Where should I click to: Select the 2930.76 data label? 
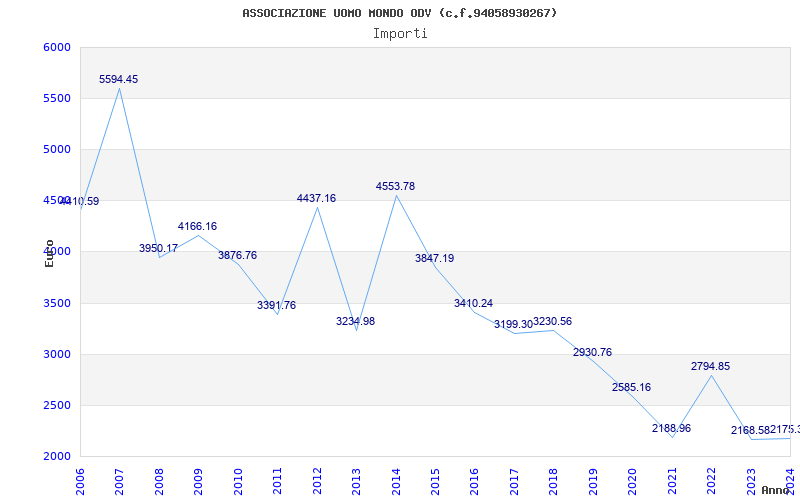[x=592, y=353]
